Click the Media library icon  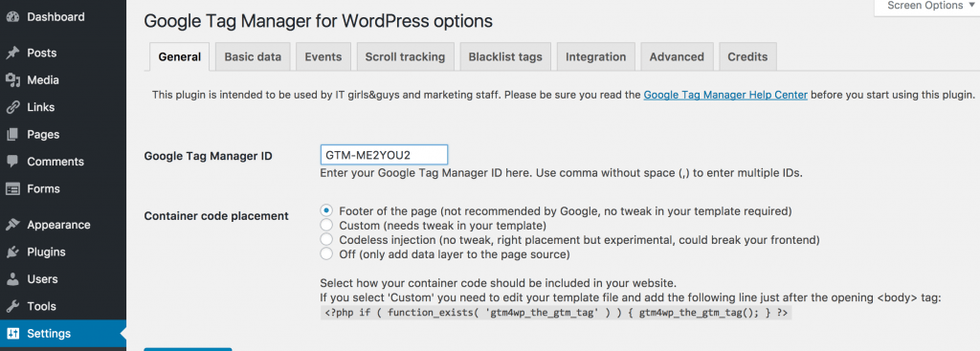[x=11, y=80]
